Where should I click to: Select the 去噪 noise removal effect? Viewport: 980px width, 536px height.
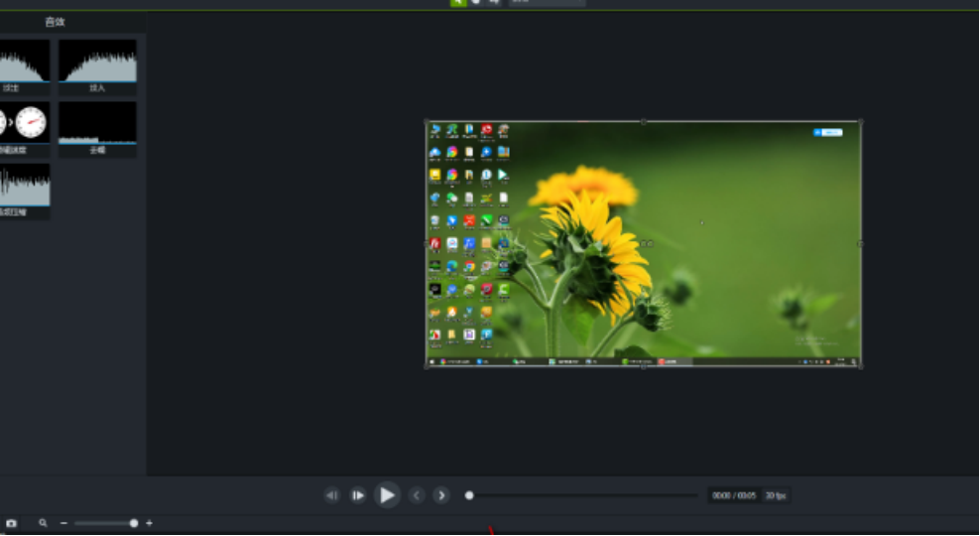[97, 129]
